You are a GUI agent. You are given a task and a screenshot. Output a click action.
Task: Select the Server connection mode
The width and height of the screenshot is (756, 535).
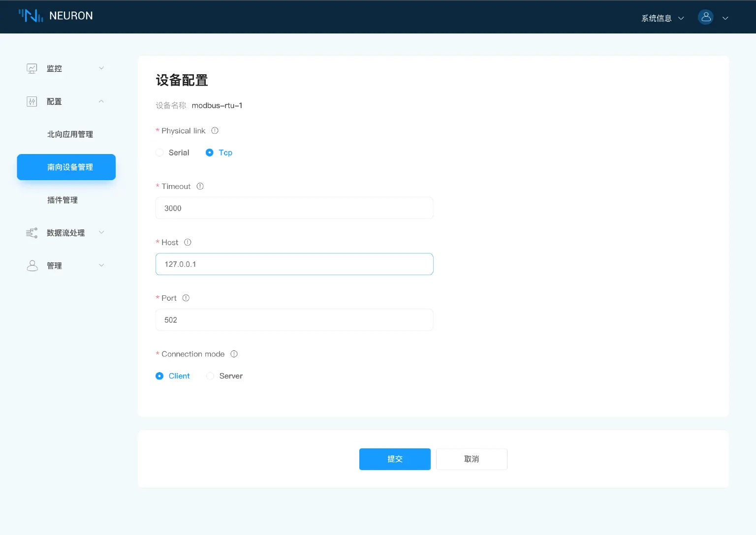point(210,376)
